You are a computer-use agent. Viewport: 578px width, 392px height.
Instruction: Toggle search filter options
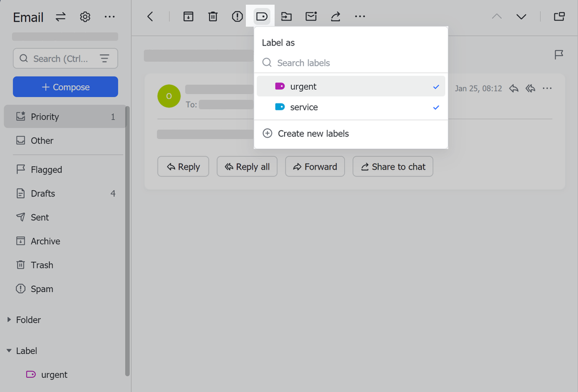coord(105,59)
